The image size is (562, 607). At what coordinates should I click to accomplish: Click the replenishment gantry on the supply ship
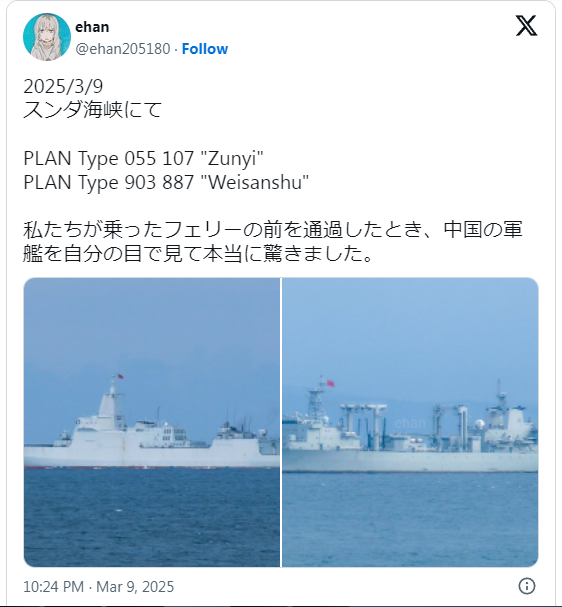point(363,424)
